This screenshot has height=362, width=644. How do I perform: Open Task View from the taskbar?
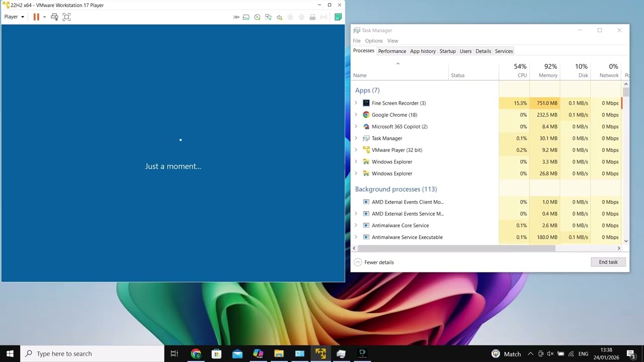(175, 353)
